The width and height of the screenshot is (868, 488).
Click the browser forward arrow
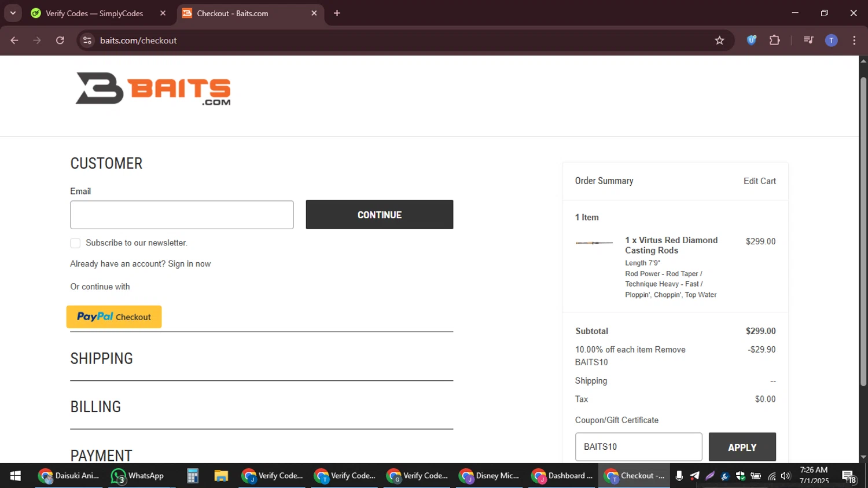coord(37,41)
